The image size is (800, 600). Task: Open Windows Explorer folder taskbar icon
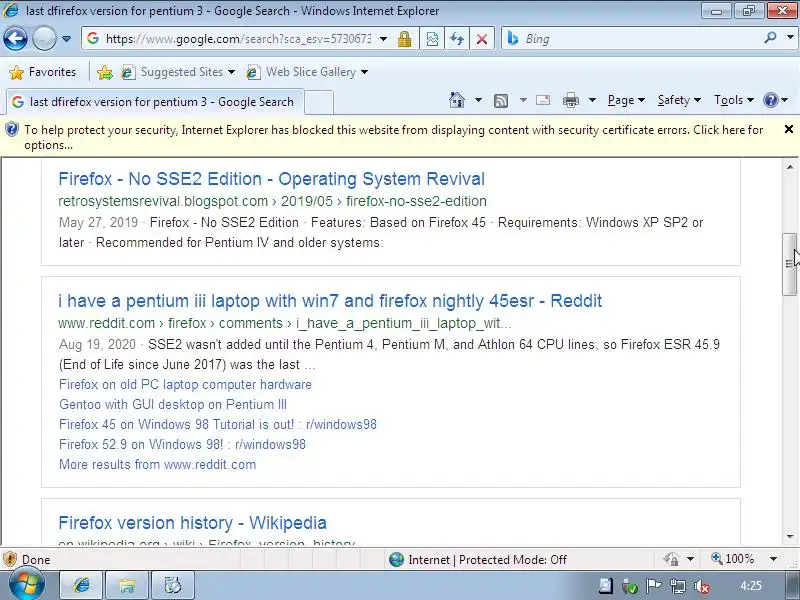tap(127, 585)
